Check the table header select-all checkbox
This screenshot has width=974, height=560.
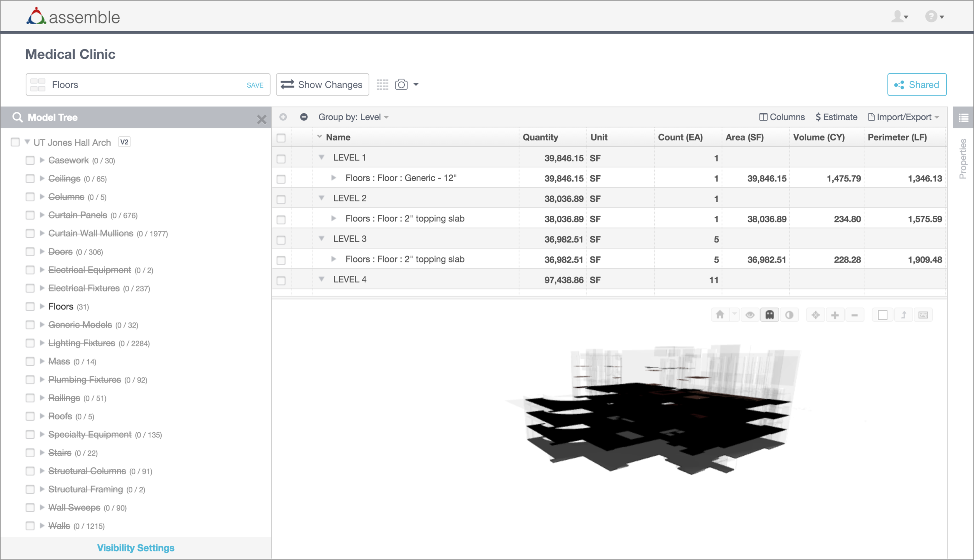(281, 138)
